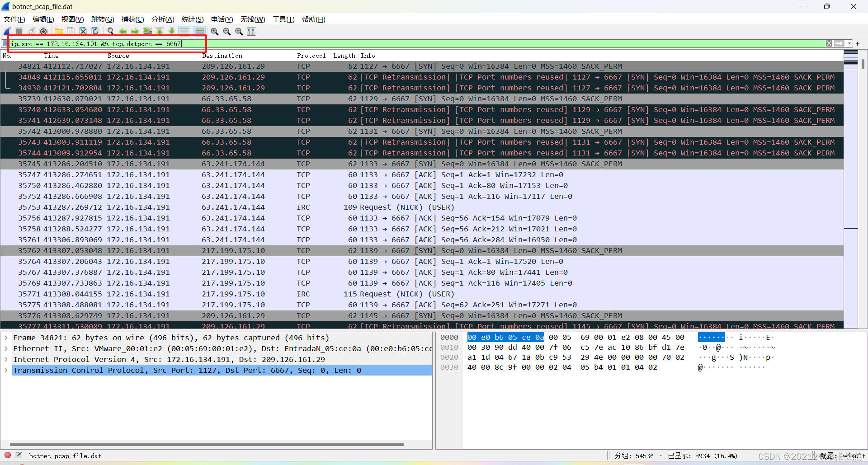Click packet details horizontal scrollbar

[x=207, y=445]
